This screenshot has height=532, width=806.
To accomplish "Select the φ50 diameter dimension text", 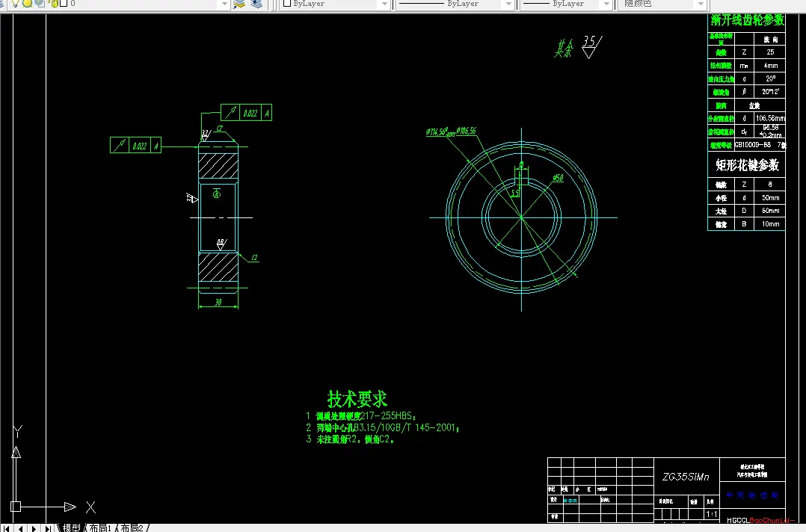I will (x=559, y=178).
